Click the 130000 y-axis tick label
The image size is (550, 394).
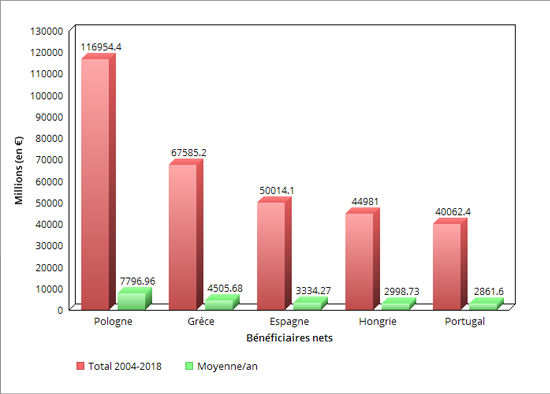46,31
